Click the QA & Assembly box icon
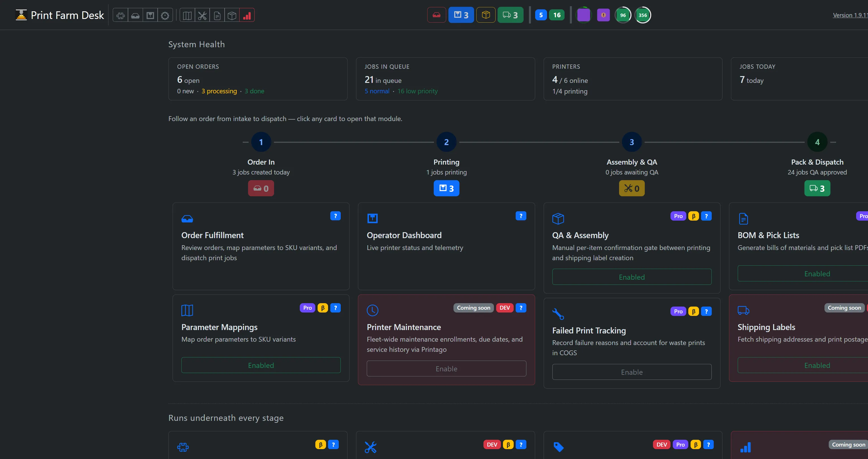This screenshot has height=459, width=868. click(558, 219)
